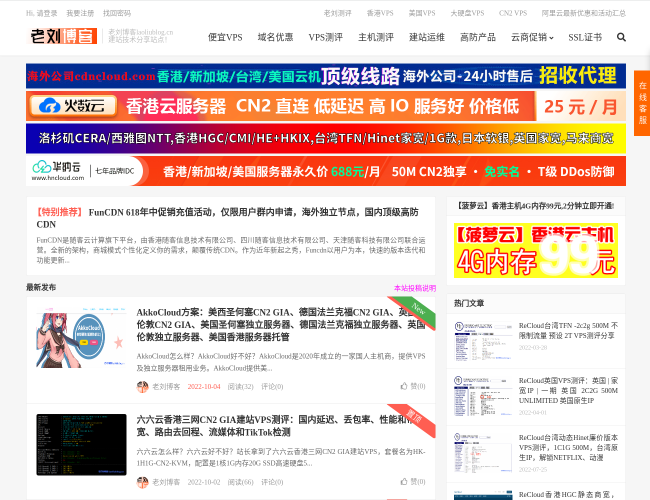This screenshot has height=500, width=650.
Task: Click author avatar on AkkoCloud post
Action: 142,386
